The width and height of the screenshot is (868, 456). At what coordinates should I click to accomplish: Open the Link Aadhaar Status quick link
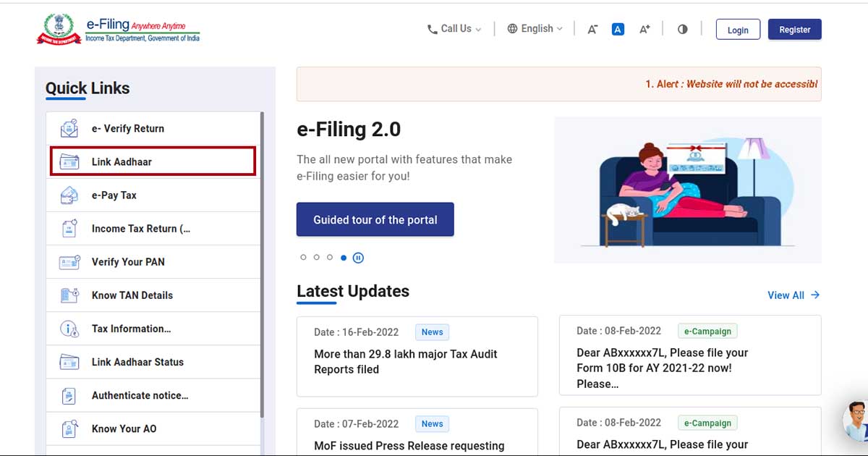pos(137,362)
